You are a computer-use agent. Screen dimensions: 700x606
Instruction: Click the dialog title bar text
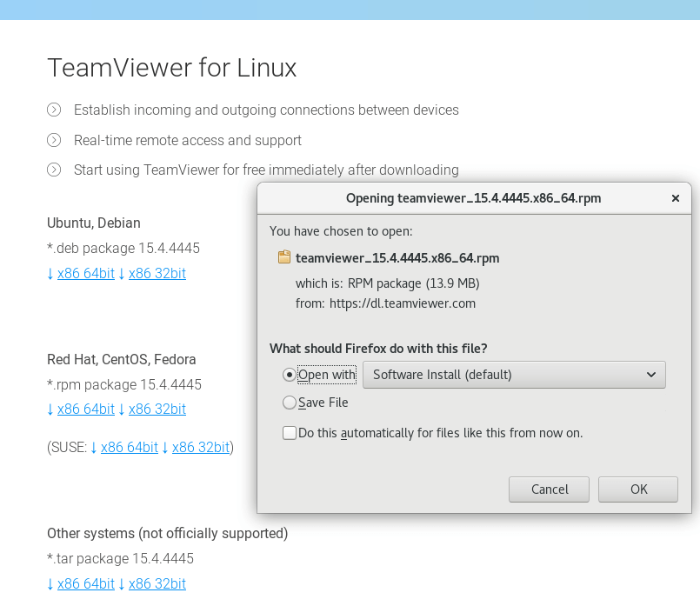coord(473,198)
